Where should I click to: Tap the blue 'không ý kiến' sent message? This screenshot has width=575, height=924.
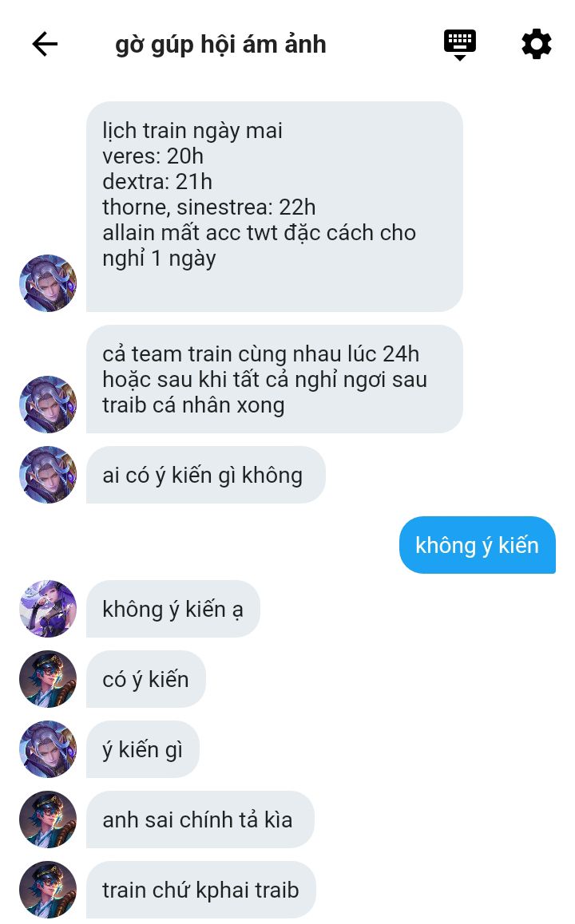click(x=477, y=545)
